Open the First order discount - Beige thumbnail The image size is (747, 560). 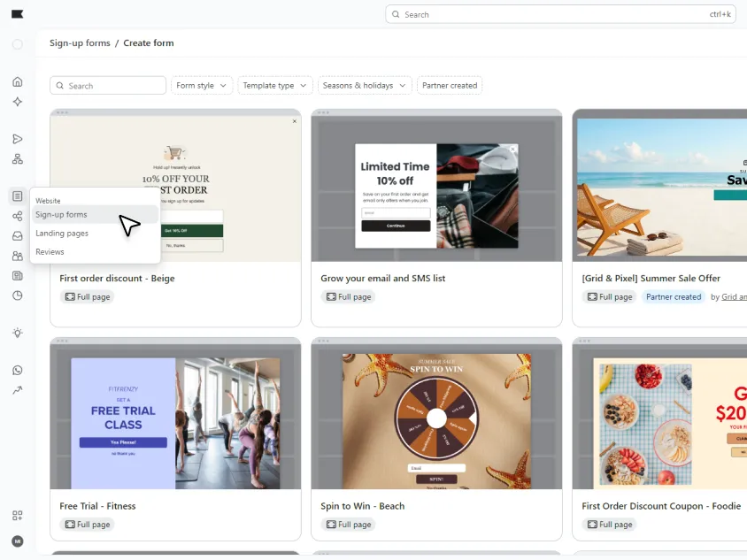coord(176,186)
